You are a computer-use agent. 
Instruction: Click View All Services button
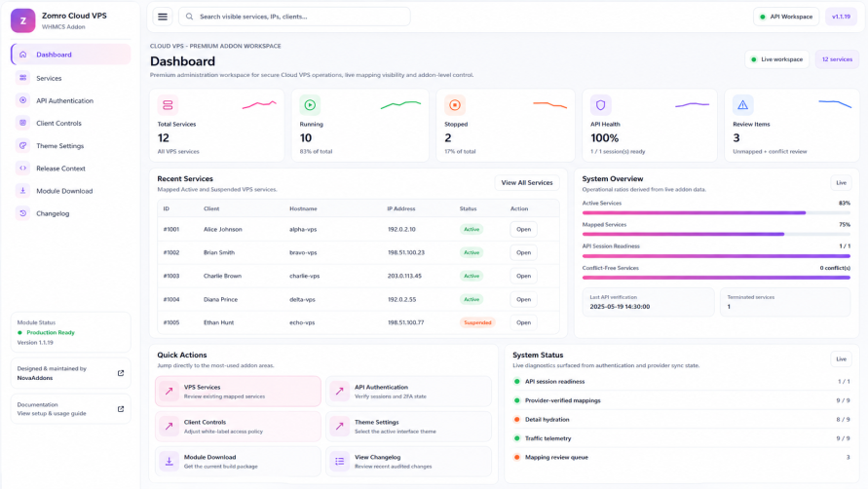tap(527, 183)
